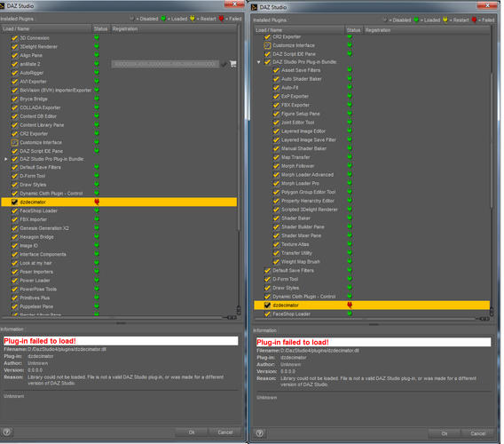Image resolution: width=504 pixels, height=444 pixels.
Task: Toggle the PowerPose Tools checkbox
Action: pos(14,289)
